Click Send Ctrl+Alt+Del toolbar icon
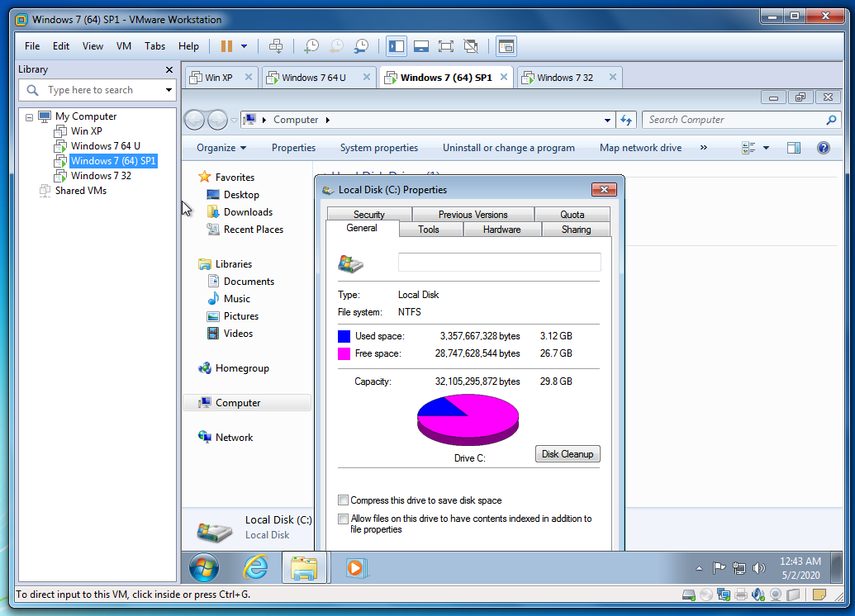The image size is (855, 616). pyautogui.click(x=277, y=46)
